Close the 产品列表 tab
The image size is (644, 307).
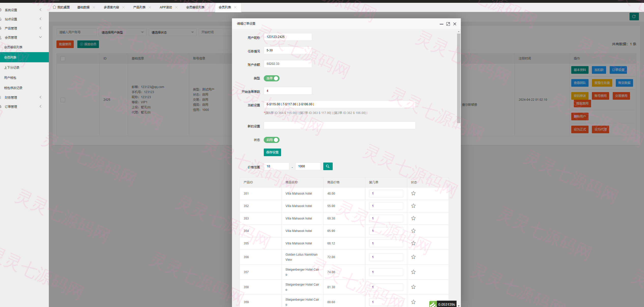[x=150, y=7]
